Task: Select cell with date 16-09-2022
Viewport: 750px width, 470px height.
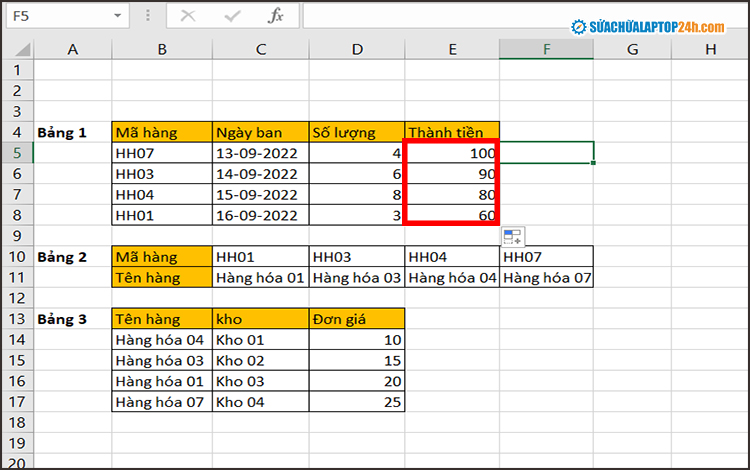Action: click(x=261, y=215)
